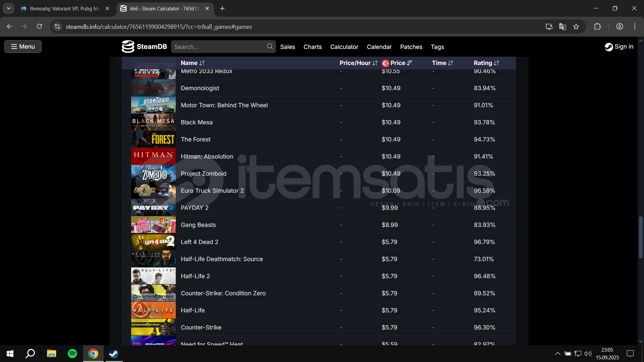Image resolution: width=644 pixels, height=362 pixels.
Task: Open the Sales page
Action: coord(287,47)
